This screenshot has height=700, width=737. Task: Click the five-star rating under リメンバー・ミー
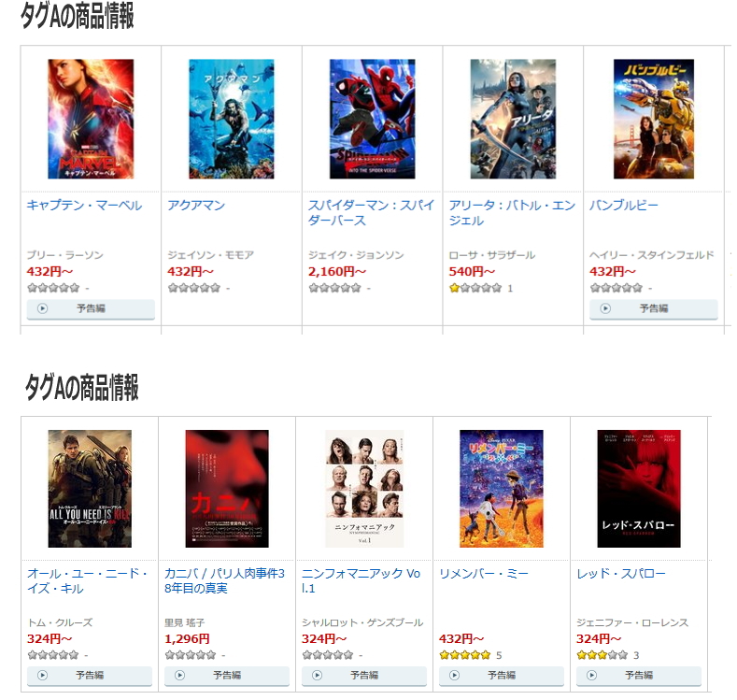pyautogui.click(x=464, y=655)
